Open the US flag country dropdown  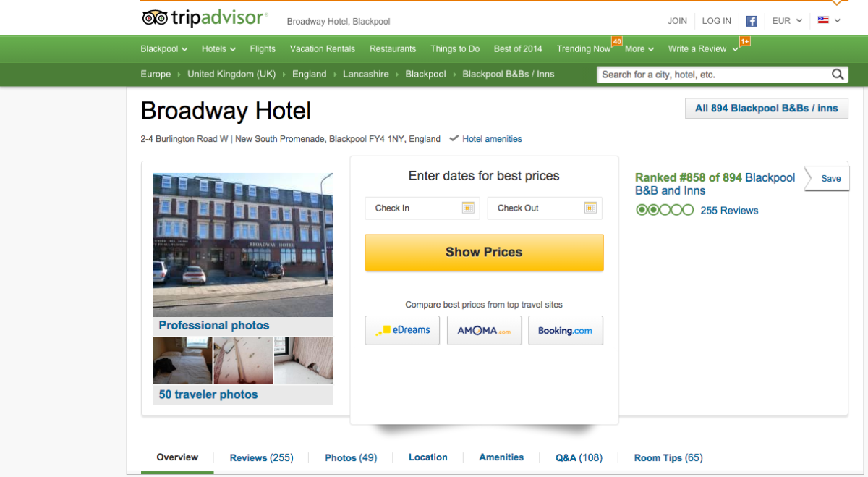tap(829, 21)
